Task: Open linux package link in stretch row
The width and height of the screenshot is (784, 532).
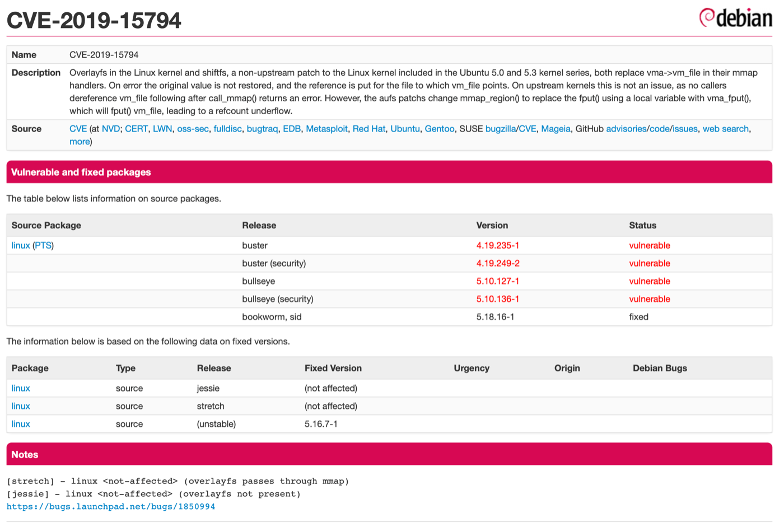Action: tap(21, 406)
